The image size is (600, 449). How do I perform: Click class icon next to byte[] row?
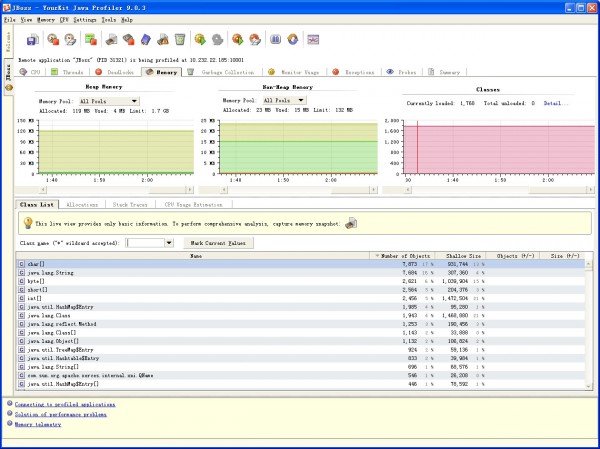21,281
